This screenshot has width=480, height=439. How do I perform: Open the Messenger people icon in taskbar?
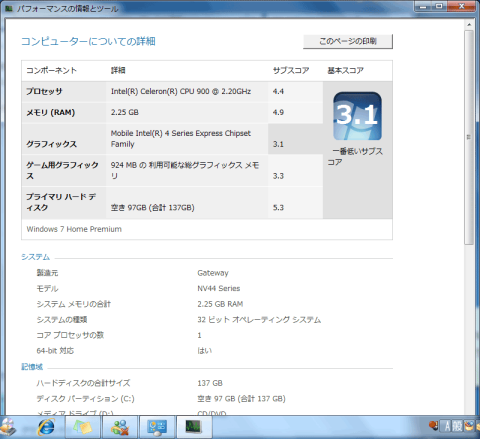tap(120, 427)
